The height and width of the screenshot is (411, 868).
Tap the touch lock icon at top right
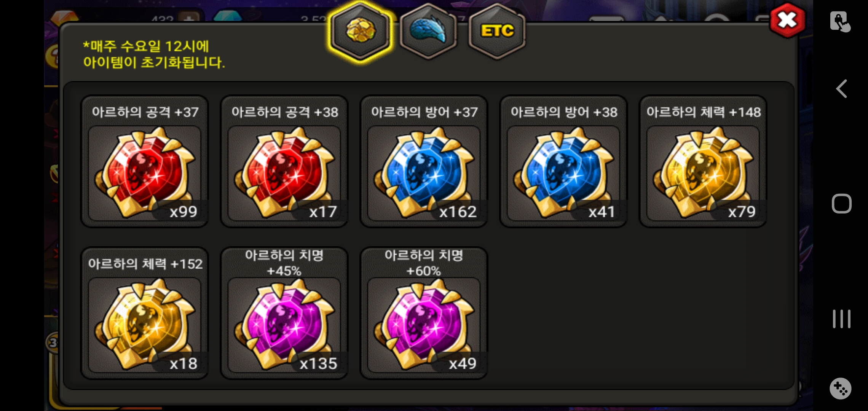point(840,21)
